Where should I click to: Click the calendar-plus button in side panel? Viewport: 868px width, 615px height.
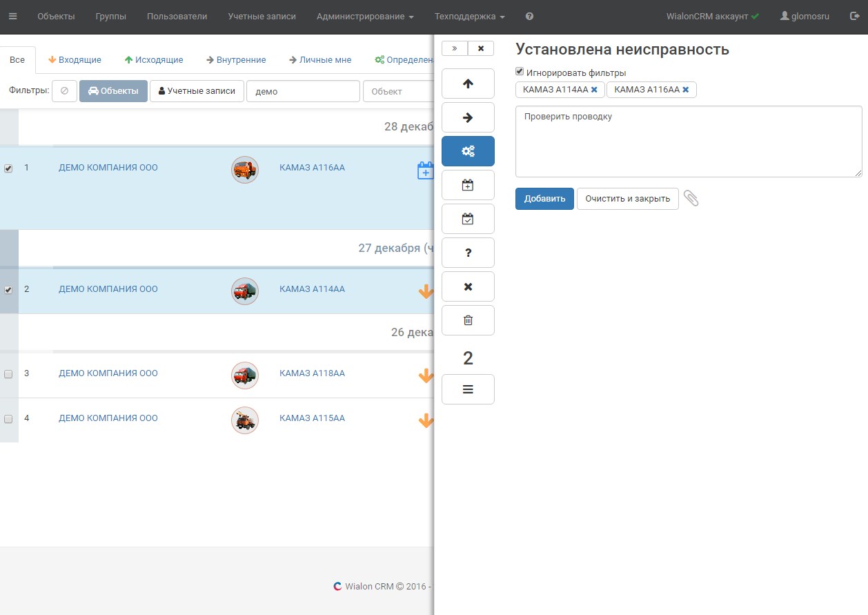click(x=468, y=185)
